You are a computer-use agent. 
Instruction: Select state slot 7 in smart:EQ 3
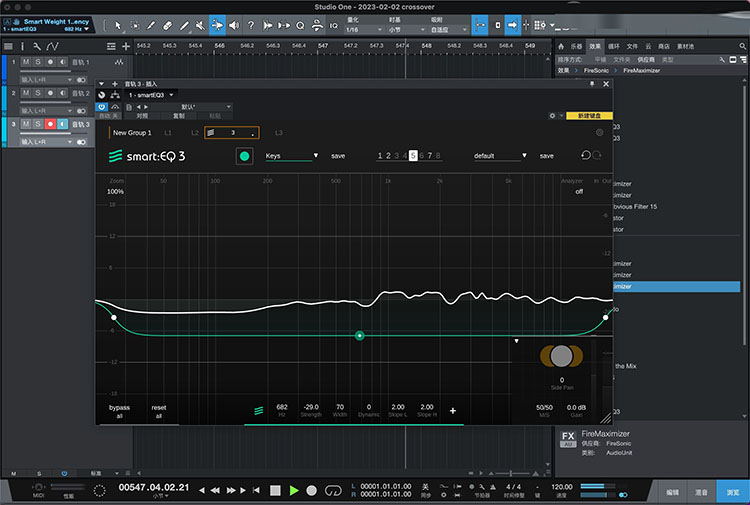(430, 155)
